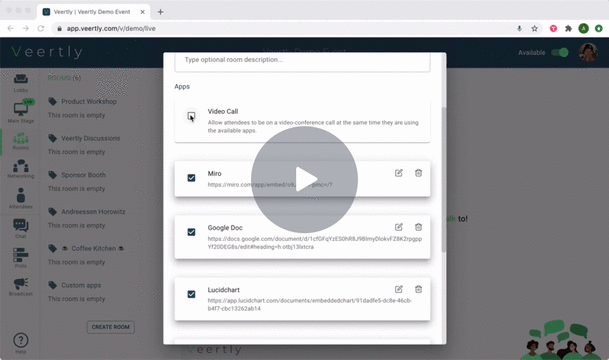
Task: Delete the Google Doc app entry
Action: pyautogui.click(x=418, y=227)
